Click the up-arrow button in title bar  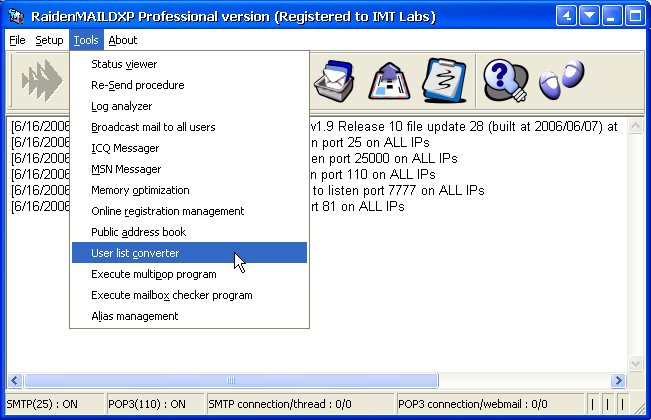pyautogui.click(x=566, y=15)
